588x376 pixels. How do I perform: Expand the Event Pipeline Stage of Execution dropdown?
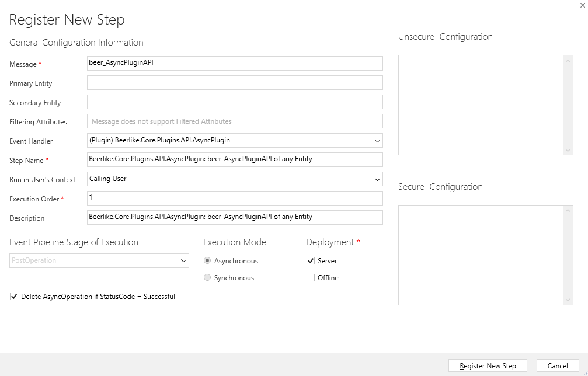183,261
